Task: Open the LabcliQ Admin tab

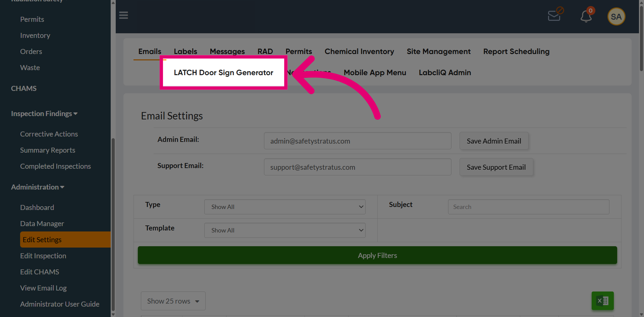Action: point(445,72)
